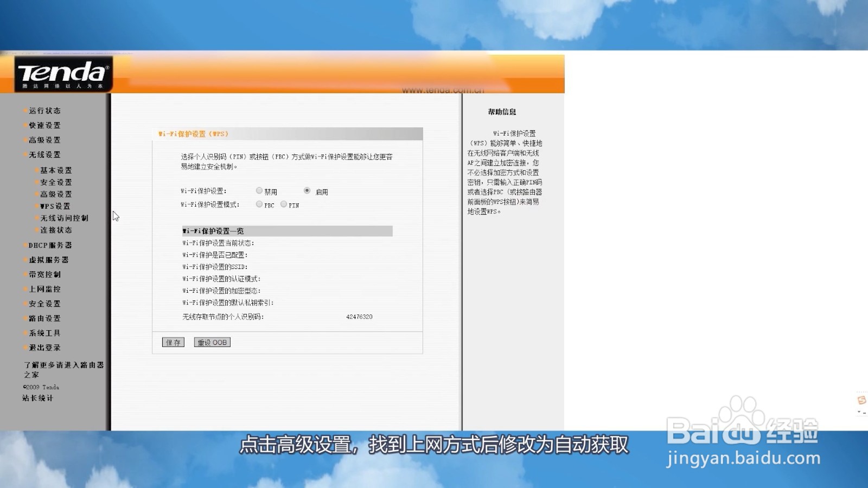Screen dimensions: 868x488
Task: Click 退出登录 to log out
Action: (x=46, y=348)
